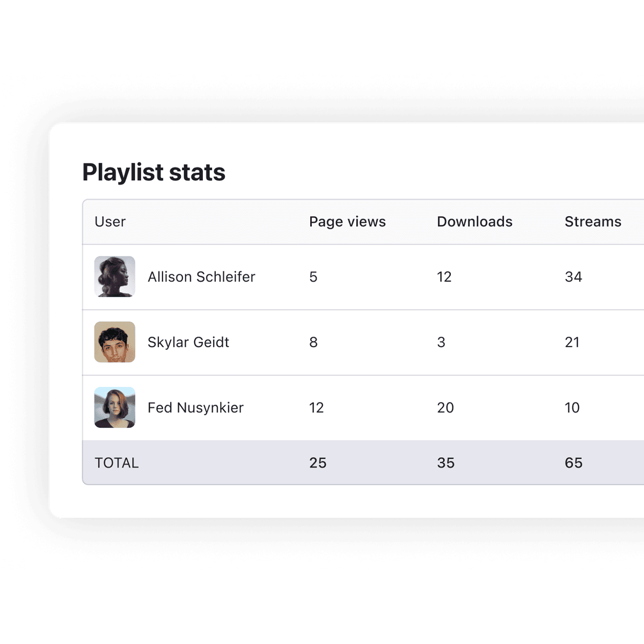The height and width of the screenshot is (644, 644).
Task: Click Fed Nusynkier's downloads value 20
Action: (445, 408)
